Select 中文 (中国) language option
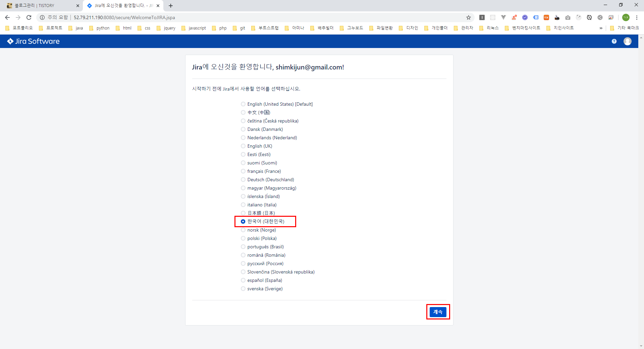The image size is (644, 349). (x=243, y=112)
